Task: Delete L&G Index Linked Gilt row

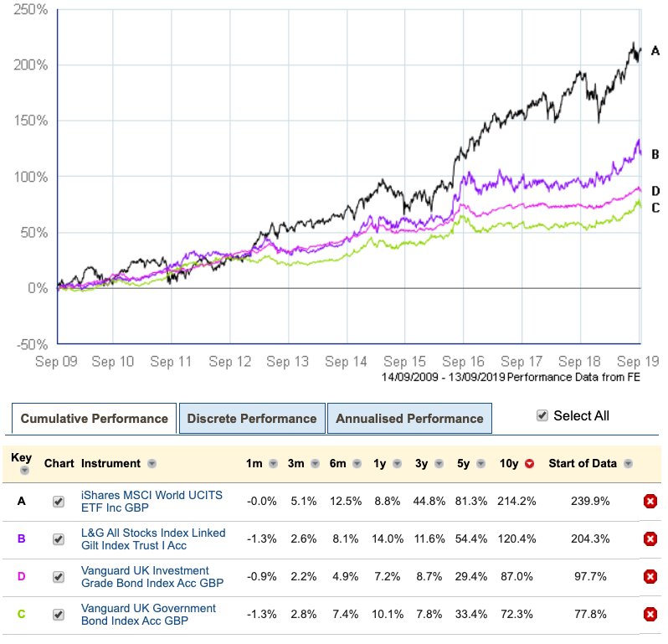Action: tap(650, 539)
